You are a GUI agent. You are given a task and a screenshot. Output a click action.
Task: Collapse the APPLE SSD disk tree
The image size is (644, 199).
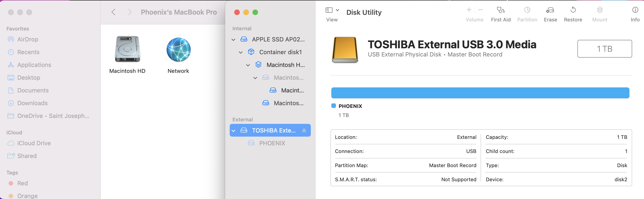233,40
